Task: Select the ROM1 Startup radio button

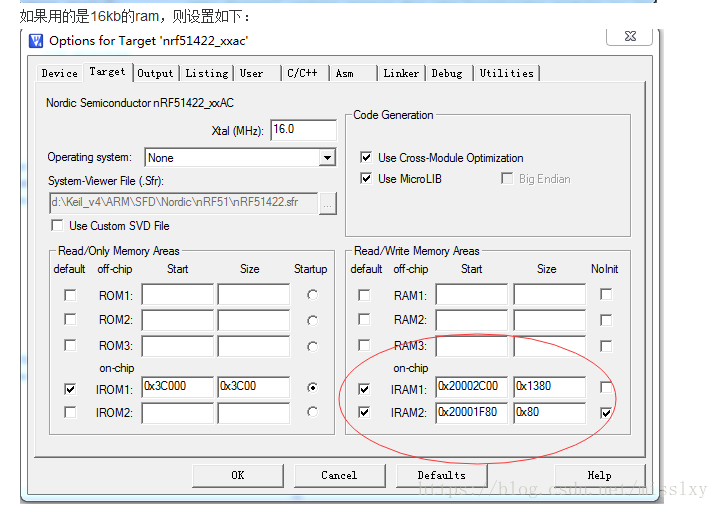Action: tap(312, 295)
